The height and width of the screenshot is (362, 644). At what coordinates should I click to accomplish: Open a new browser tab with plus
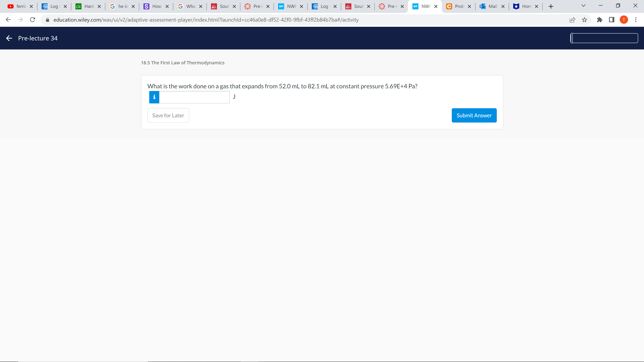[551, 7]
